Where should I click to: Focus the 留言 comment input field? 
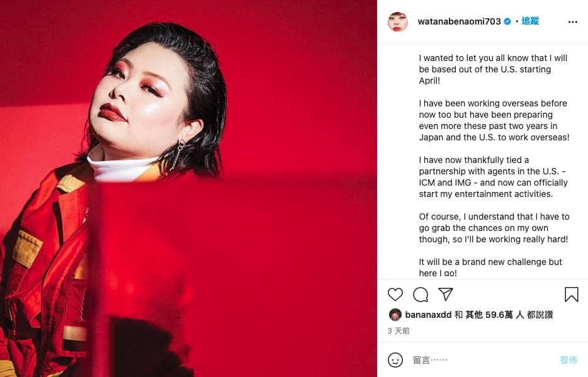point(482,360)
